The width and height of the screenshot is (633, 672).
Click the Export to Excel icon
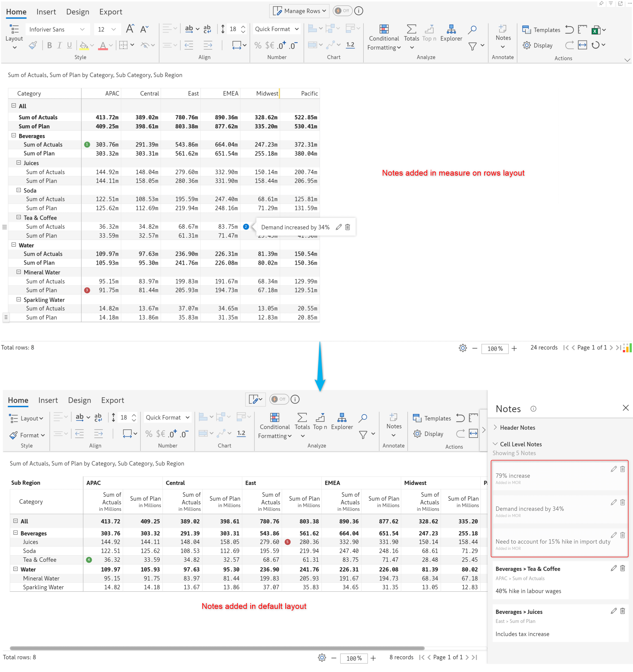click(x=596, y=30)
